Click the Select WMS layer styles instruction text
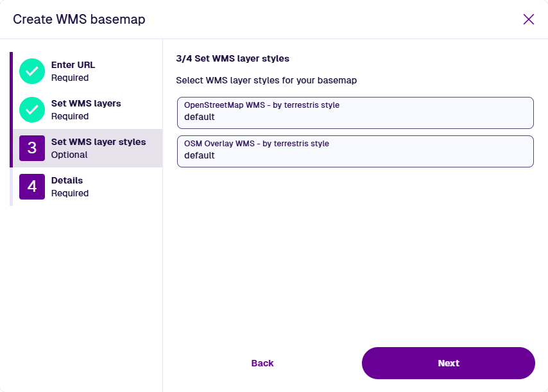Viewport: 548px width, 392px height. tap(266, 80)
